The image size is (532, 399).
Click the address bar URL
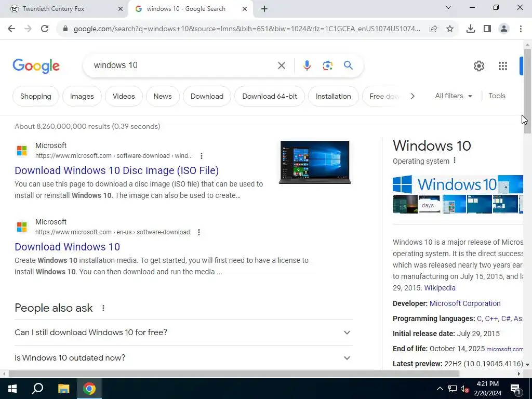(247, 29)
